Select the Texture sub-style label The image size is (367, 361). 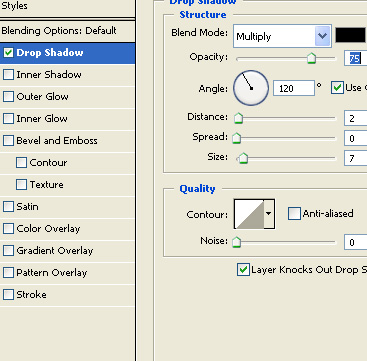coord(46,185)
